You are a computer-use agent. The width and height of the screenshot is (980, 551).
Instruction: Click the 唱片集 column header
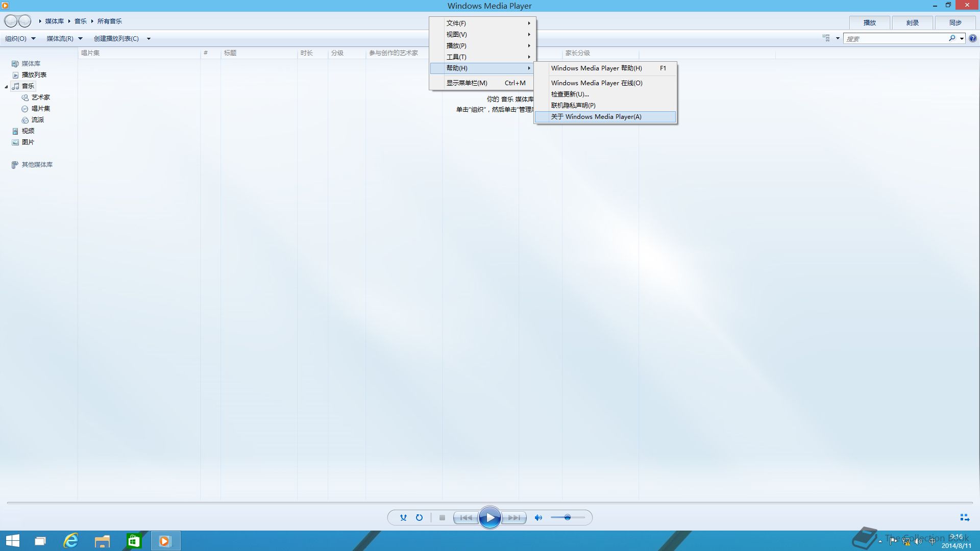[139, 53]
